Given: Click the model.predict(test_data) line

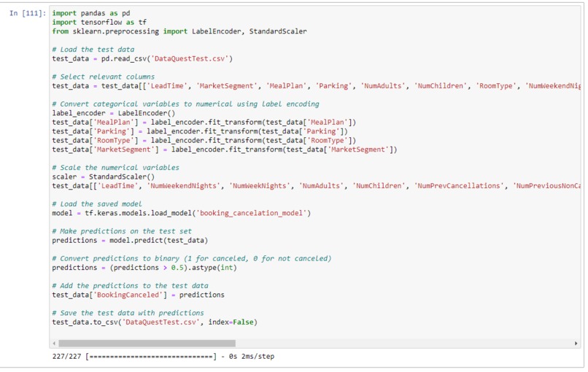Looking at the screenshot, I should pyautogui.click(x=130, y=241).
